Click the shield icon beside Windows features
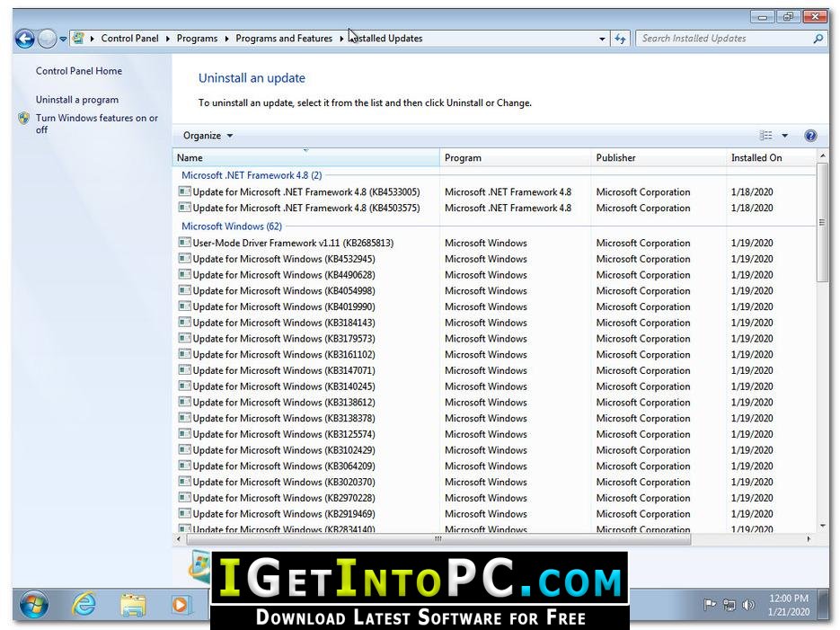This screenshot has width=840, height=630. click(23, 119)
